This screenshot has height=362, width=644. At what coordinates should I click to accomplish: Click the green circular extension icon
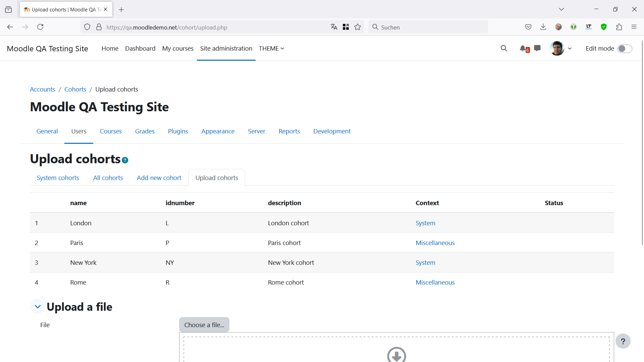[x=574, y=27]
